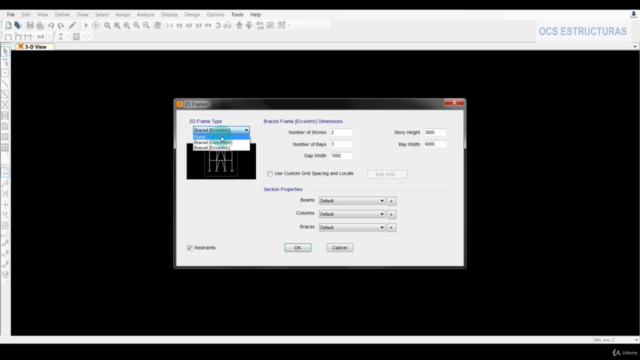Choose Braced [Eccentric] option in open list
Viewport: 640px width, 360px height.
click(221, 148)
